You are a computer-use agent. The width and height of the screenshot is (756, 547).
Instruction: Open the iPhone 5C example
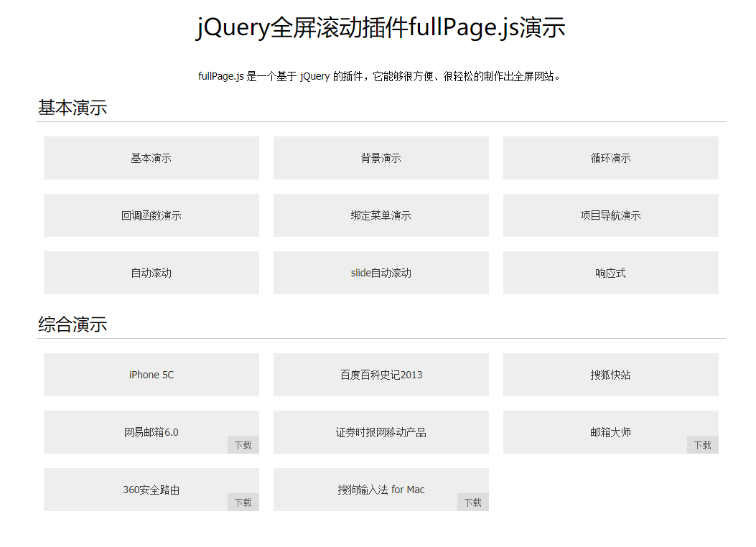(x=151, y=375)
